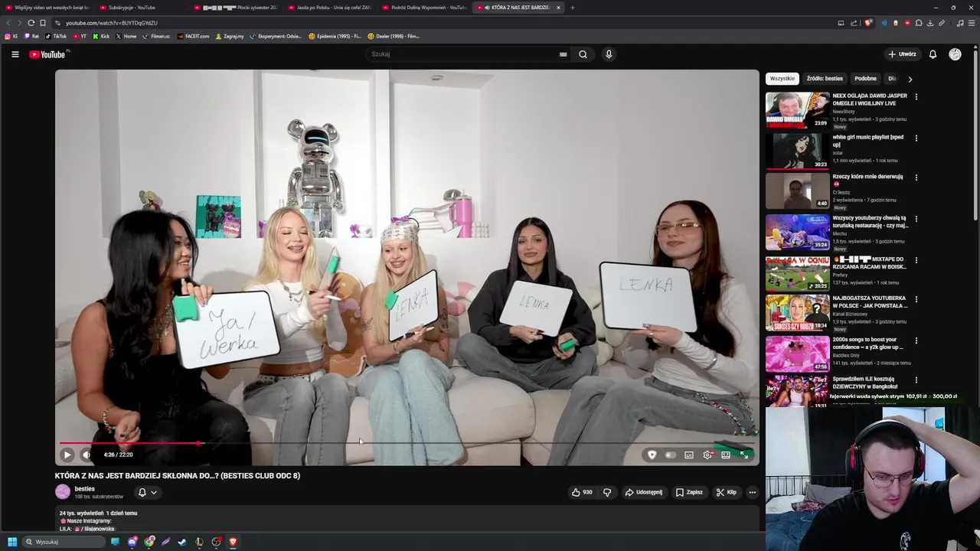
Task: Open the notifications bell in YouTube header
Action: (x=933, y=54)
